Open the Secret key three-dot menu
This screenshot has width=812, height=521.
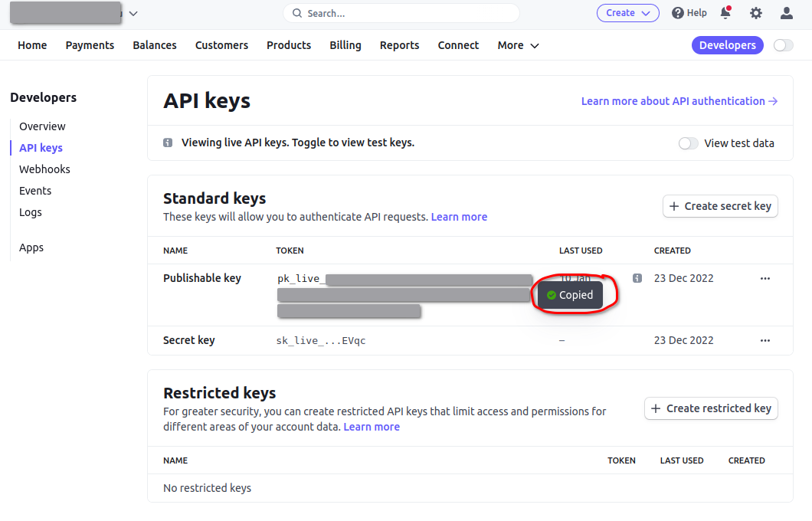coord(765,340)
